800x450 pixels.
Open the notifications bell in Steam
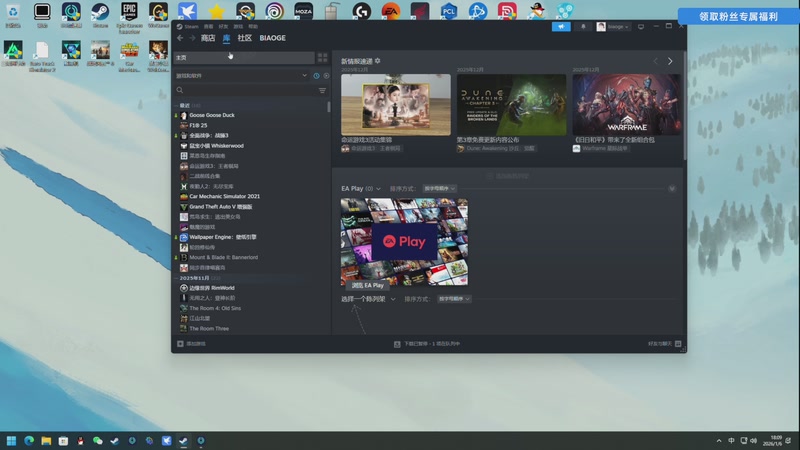pos(583,27)
